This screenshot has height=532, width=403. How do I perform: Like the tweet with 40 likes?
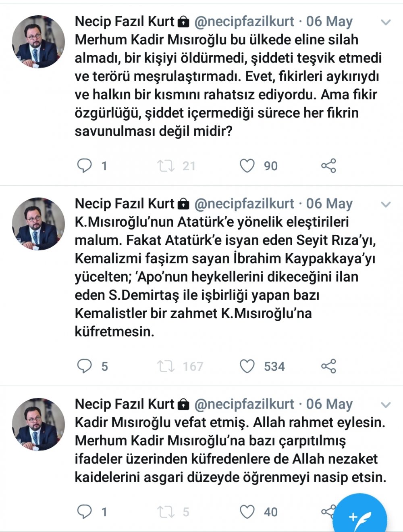tap(247, 512)
